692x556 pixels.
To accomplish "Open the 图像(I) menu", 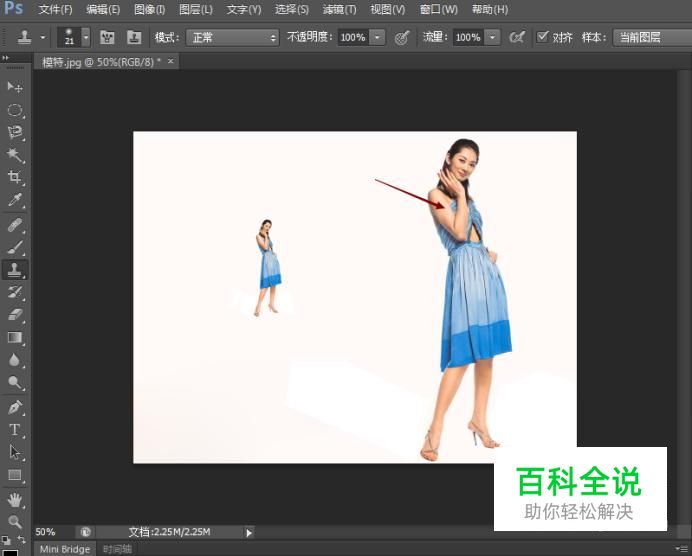I will 150,9.
